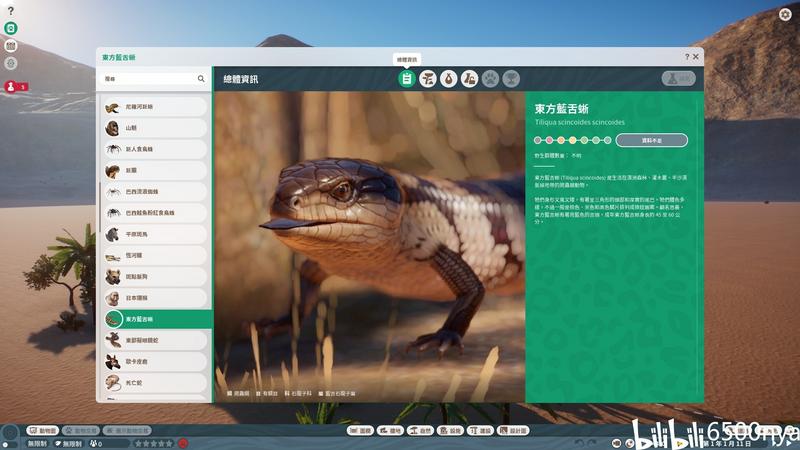Click the pink conservation status dot
Image resolution: width=800 pixels, height=450 pixels.
[x=549, y=140]
